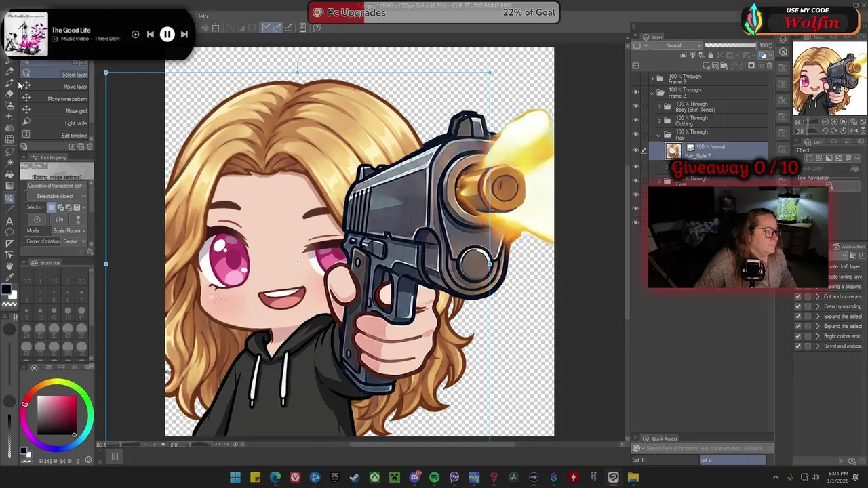
Task: Click the Spotify taskbar icon
Action: point(434,477)
